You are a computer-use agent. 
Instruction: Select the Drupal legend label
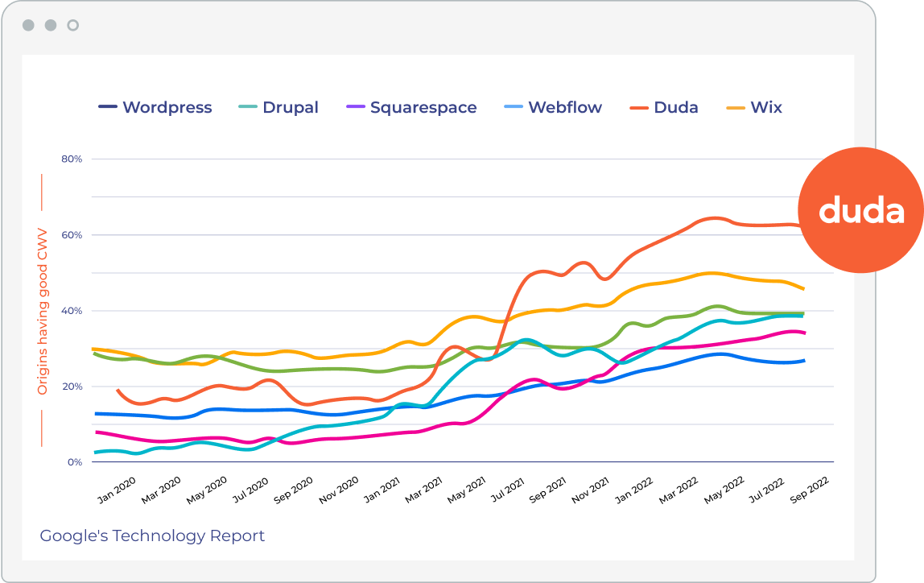(x=291, y=107)
